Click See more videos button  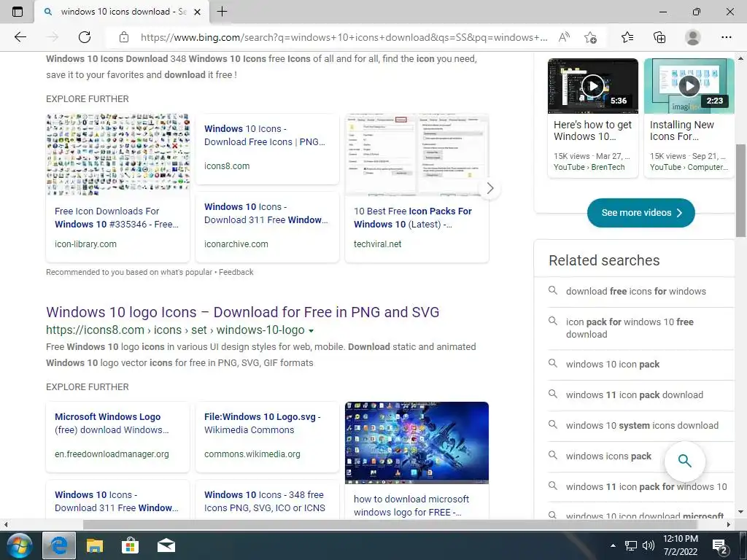click(640, 213)
